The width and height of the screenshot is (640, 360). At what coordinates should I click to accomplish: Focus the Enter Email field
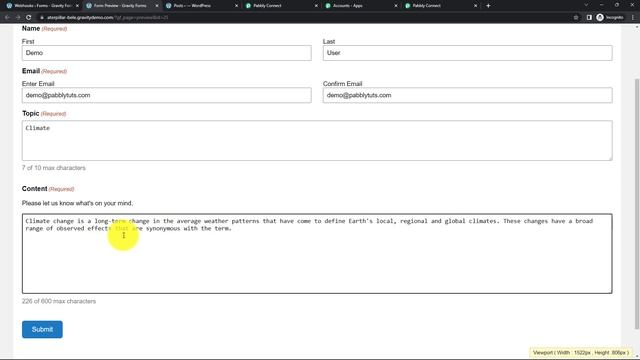point(167,95)
